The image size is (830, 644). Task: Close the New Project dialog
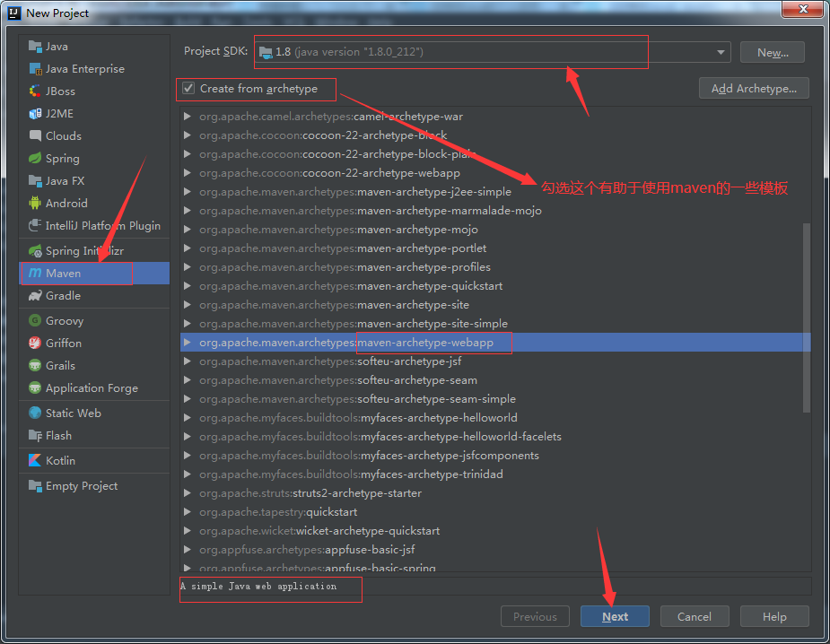(803, 9)
